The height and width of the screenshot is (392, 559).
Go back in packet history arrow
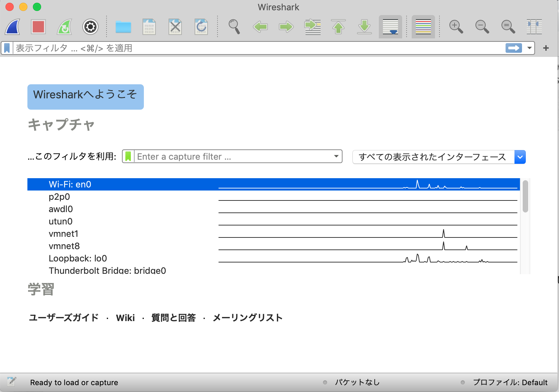coord(260,27)
